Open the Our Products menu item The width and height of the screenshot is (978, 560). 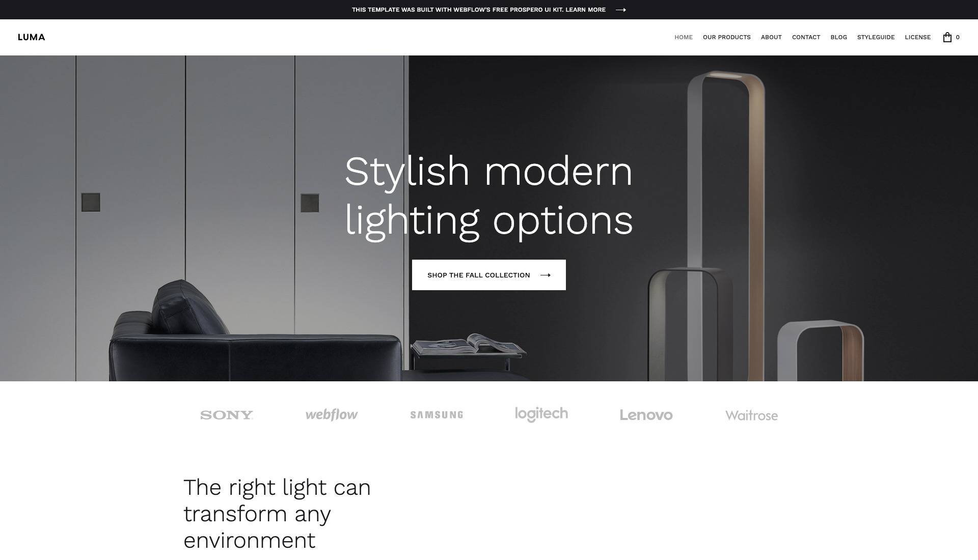(x=727, y=37)
